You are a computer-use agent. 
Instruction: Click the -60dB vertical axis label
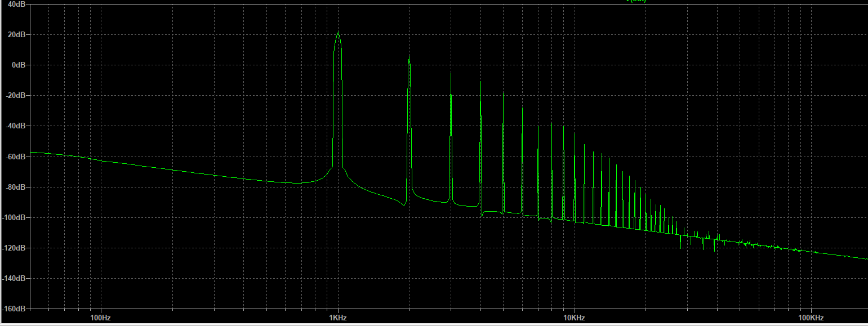tap(15, 157)
